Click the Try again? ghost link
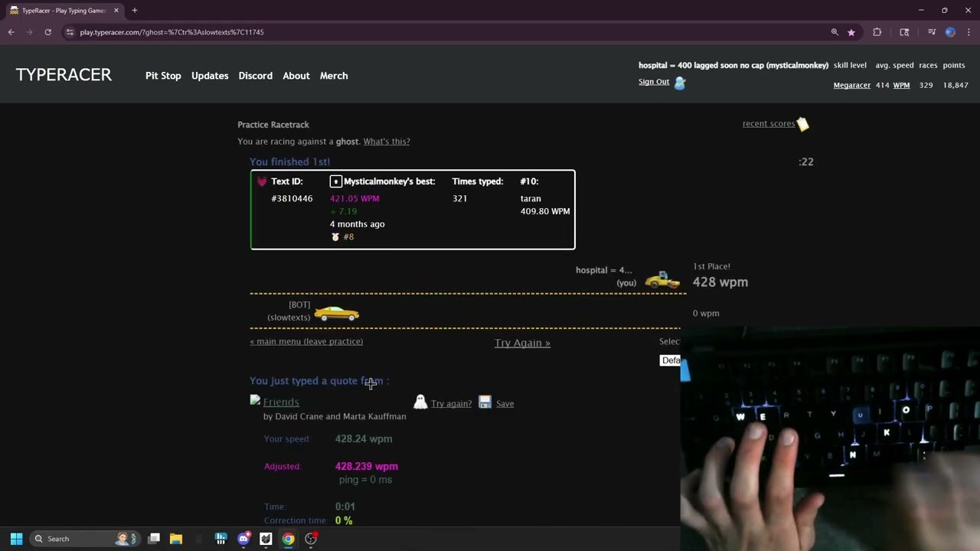The width and height of the screenshot is (980, 551). [x=451, y=403]
